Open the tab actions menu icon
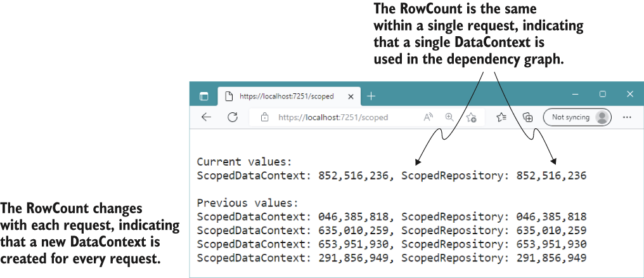This screenshot has width=644, height=278. pyautogui.click(x=203, y=96)
